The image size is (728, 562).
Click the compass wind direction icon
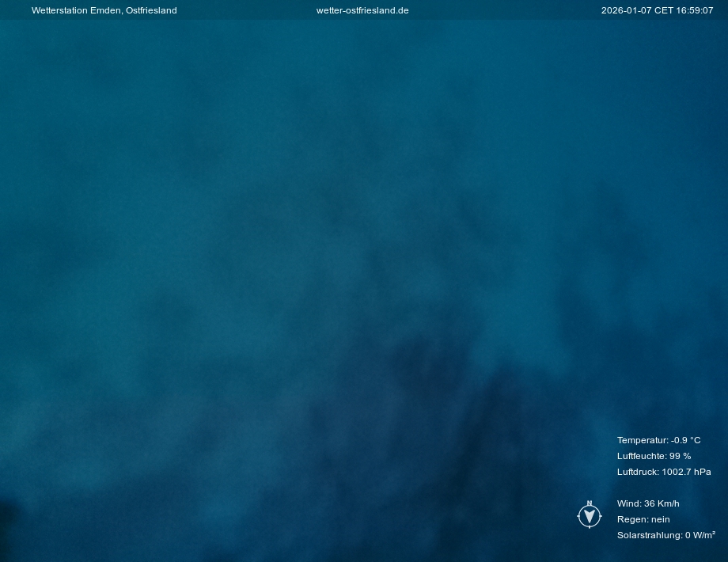(590, 516)
